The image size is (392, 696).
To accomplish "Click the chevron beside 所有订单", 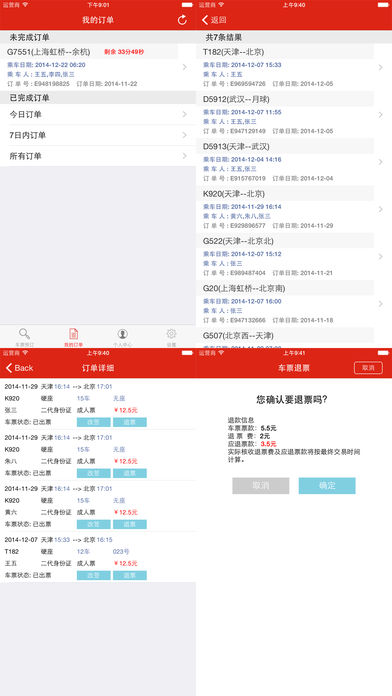I will tap(185, 156).
